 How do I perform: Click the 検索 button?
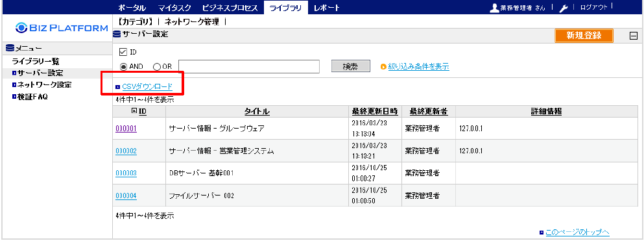[x=351, y=66]
